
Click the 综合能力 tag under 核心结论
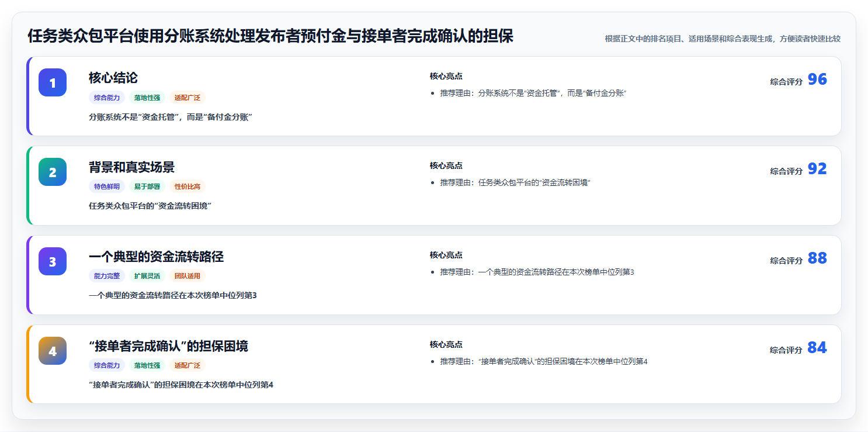pyautogui.click(x=107, y=98)
